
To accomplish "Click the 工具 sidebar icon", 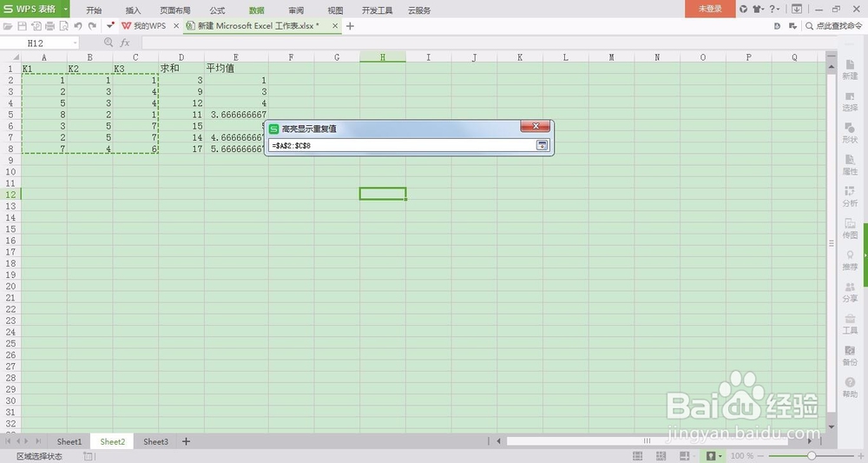I will 851,325.
